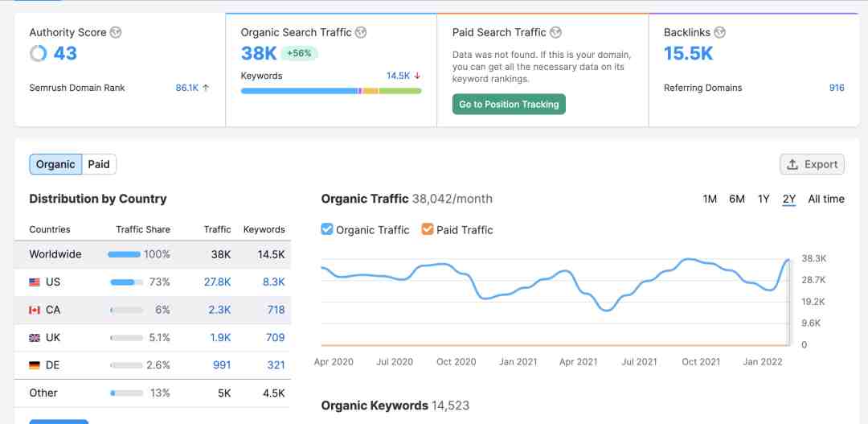Viewport: 868px width, 424px height.
Task: Click the Canada flag icon
Action: coord(35,310)
